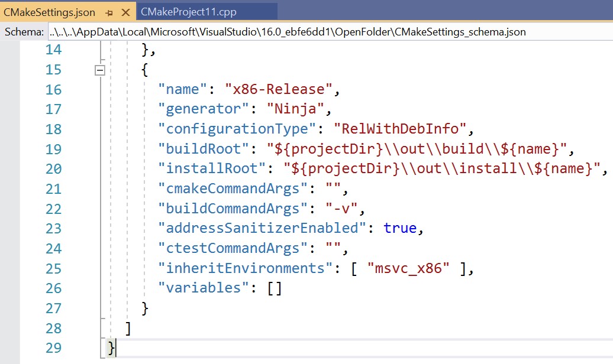Click line number 29 in the margin
Viewport: 613px width, 364px height.
[53, 347]
